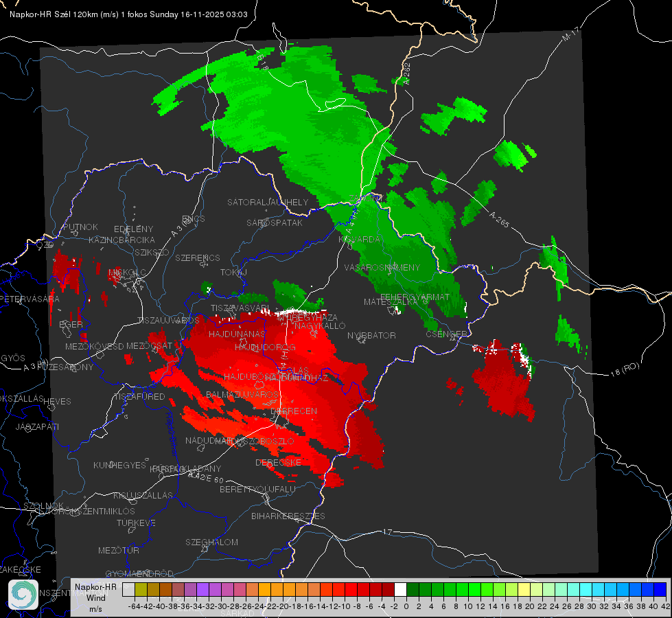Click the MATESZALKA city label
Image resolution: width=672 pixels, height=618 pixels.
[x=391, y=302]
